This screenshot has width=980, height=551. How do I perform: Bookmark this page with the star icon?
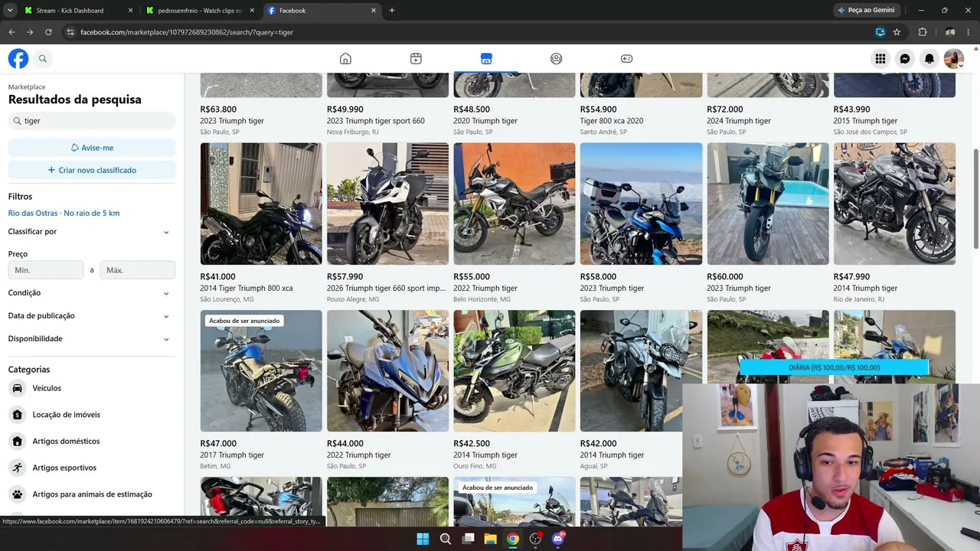(897, 32)
